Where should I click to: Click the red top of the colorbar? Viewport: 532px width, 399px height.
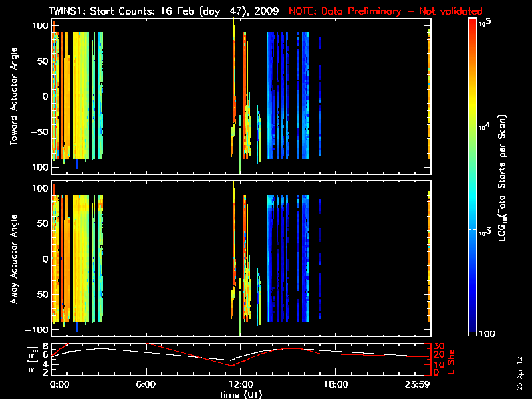pyautogui.click(x=472, y=22)
